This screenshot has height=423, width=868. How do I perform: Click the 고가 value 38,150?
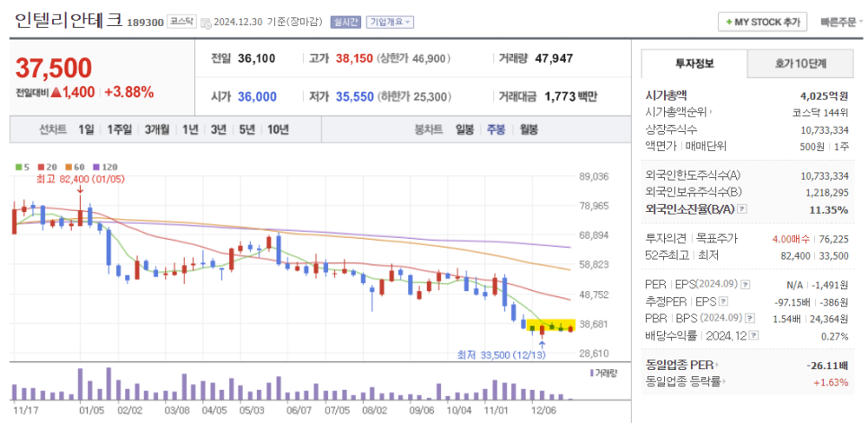pos(354,58)
